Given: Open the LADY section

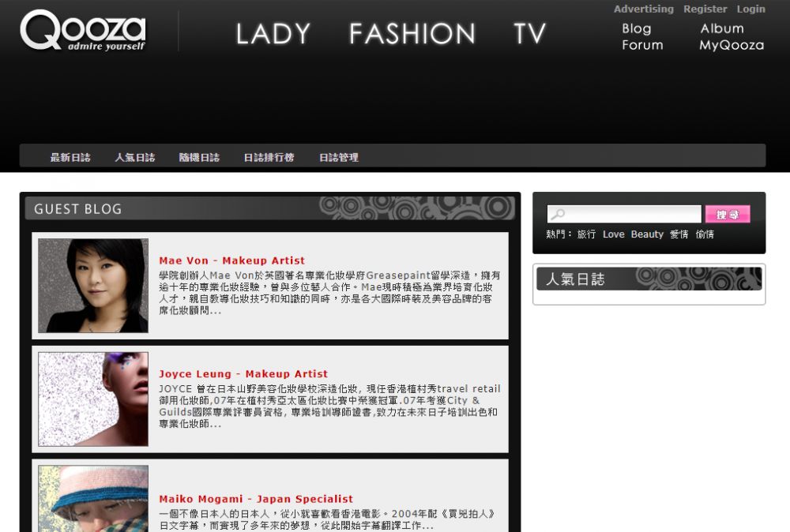Looking at the screenshot, I should (x=273, y=34).
